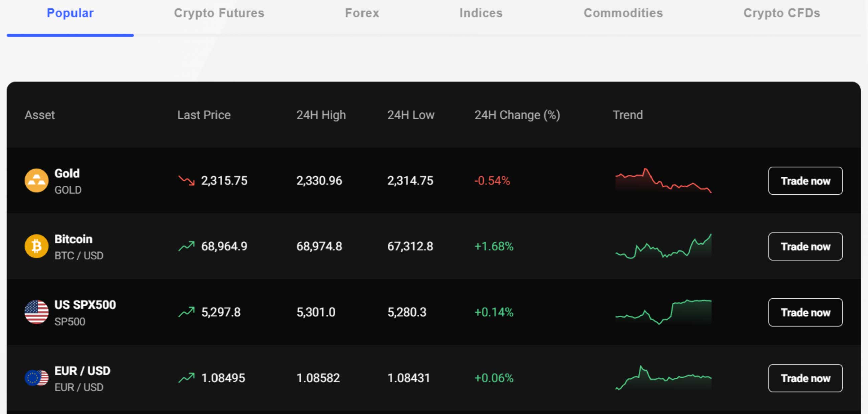Viewport: 868px width, 414px height.
Task: Switch to the Crypto Futures tab
Action: click(x=219, y=13)
